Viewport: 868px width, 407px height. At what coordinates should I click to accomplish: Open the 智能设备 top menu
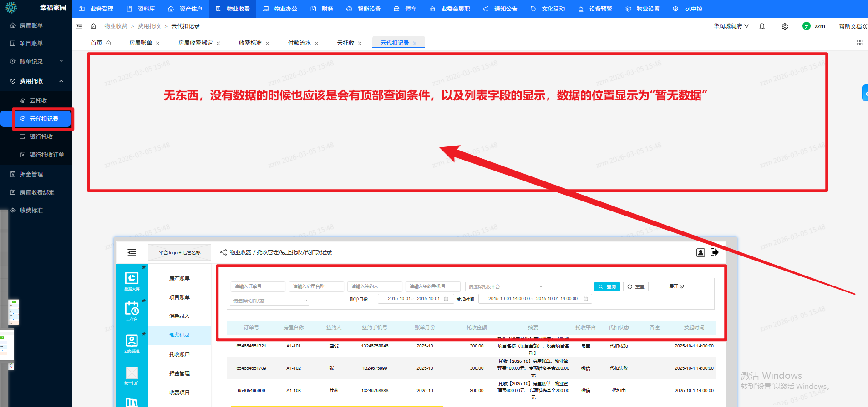click(364, 9)
